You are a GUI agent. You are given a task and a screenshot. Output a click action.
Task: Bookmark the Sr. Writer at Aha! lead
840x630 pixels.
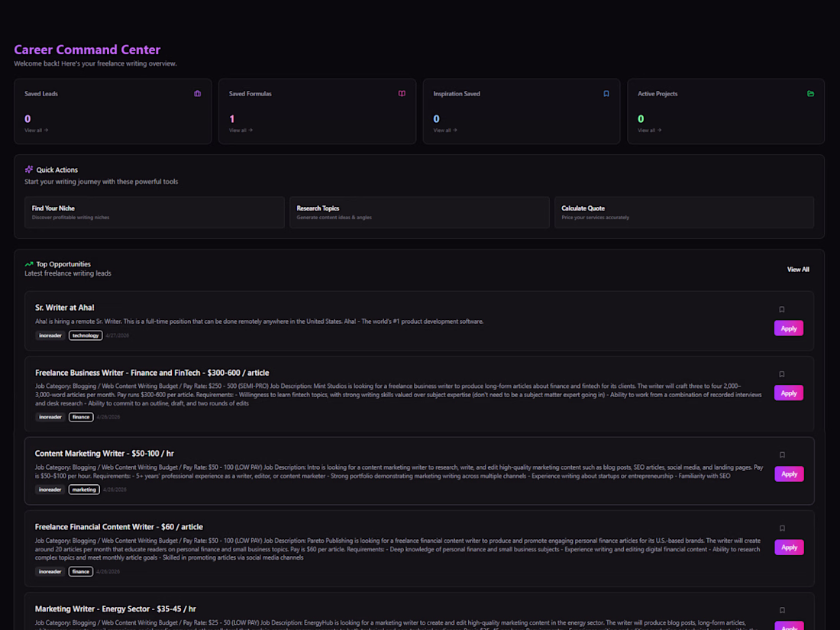782,309
